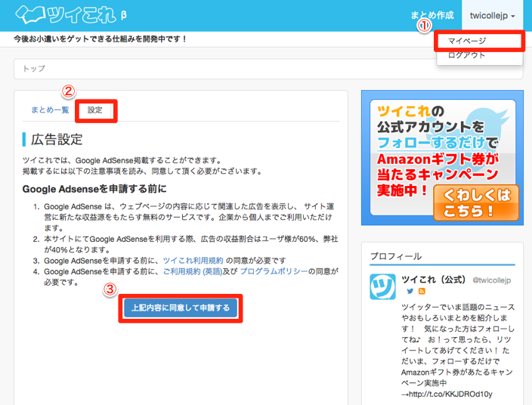Open the 設定 tab
Image resolution: width=532 pixels, height=405 pixels.
click(95, 110)
